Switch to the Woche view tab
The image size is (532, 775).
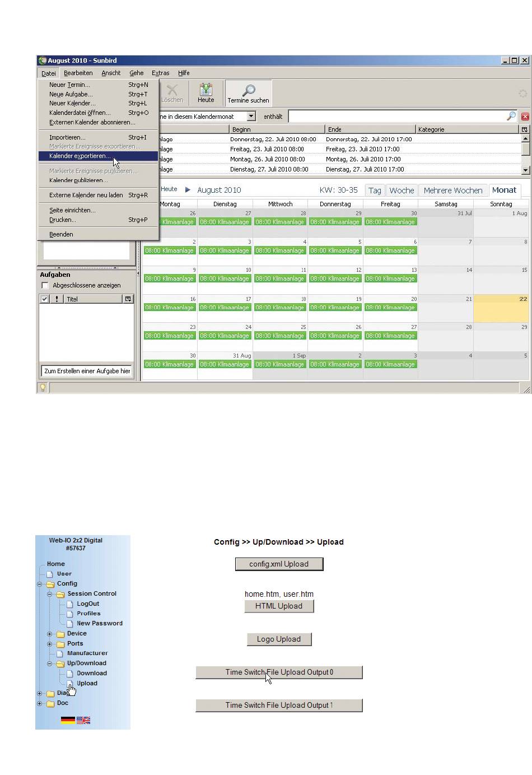coord(402,191)
